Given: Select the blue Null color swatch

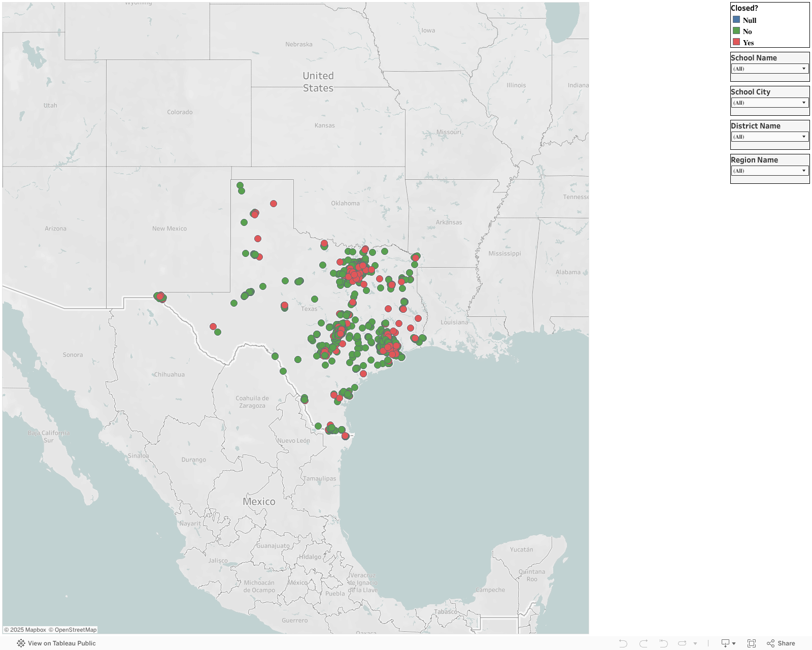Looking at the screenshot, I should (736, 20).
